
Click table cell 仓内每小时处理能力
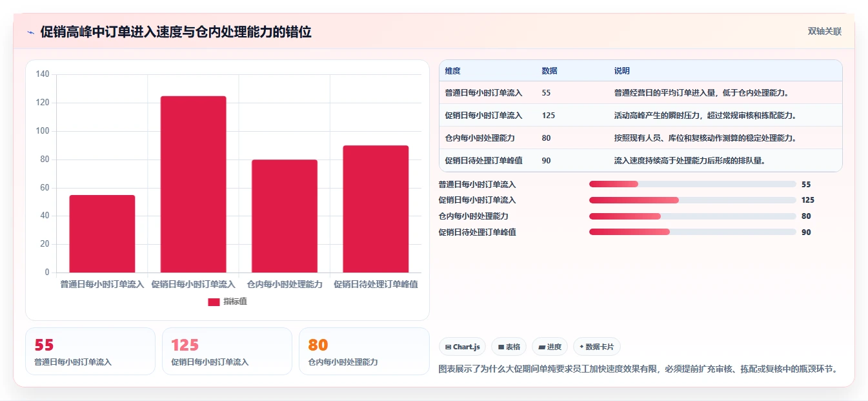[x=479, y=138]
